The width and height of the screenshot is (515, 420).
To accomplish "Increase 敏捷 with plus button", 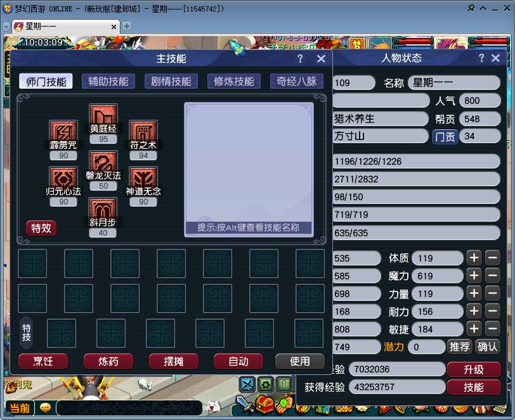I will [x=474, y=329].
